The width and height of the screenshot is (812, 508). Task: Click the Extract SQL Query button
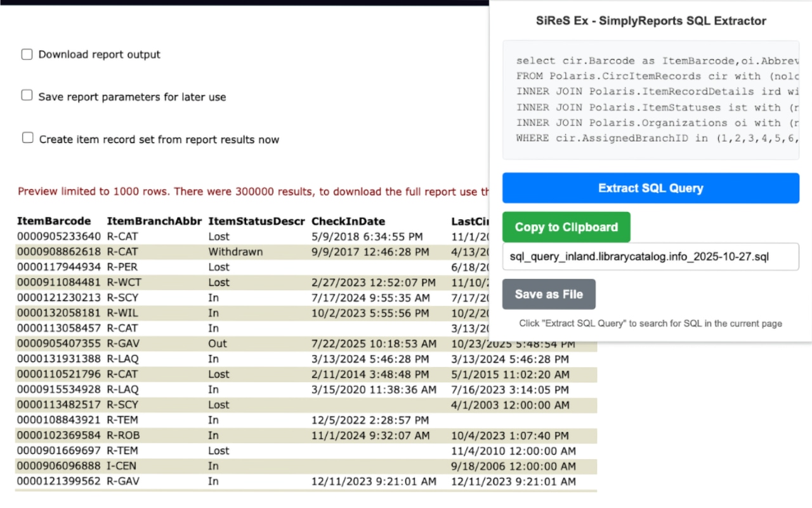tap(650, 188)
